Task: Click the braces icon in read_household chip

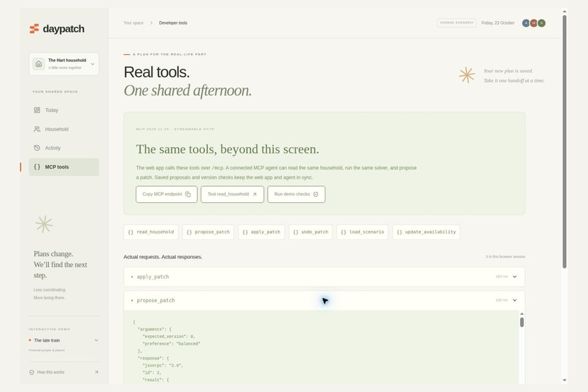Action: 131,232
